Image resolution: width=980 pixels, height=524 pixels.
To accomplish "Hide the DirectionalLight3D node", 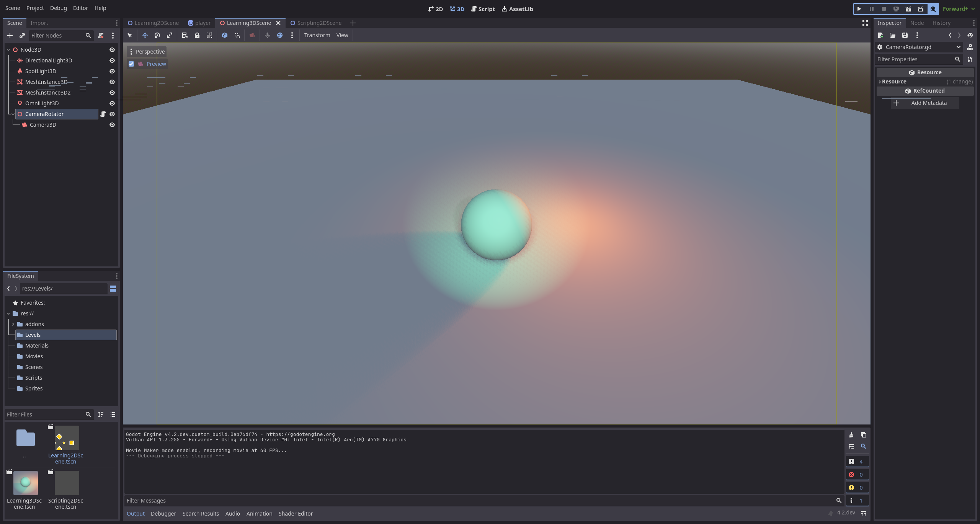I will 112,60.
